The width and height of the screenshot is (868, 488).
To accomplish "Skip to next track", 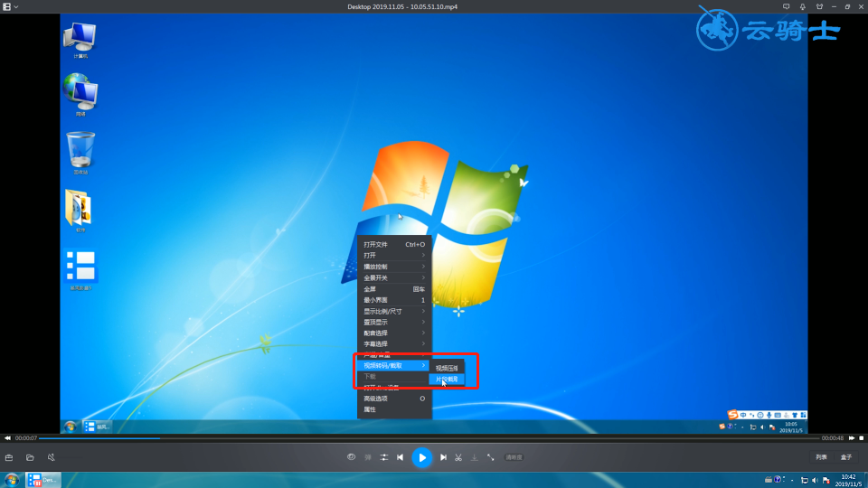I will click(x=443, y=457).
